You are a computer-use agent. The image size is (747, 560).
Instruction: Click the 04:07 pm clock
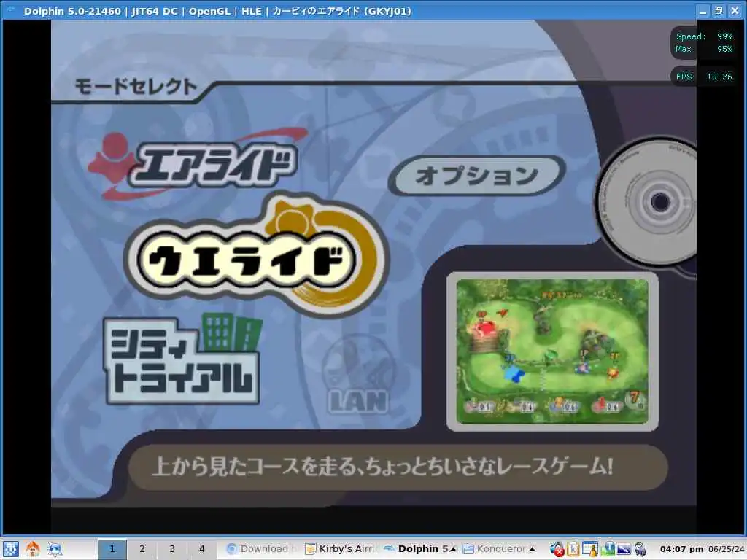click(x=682, y=549)
